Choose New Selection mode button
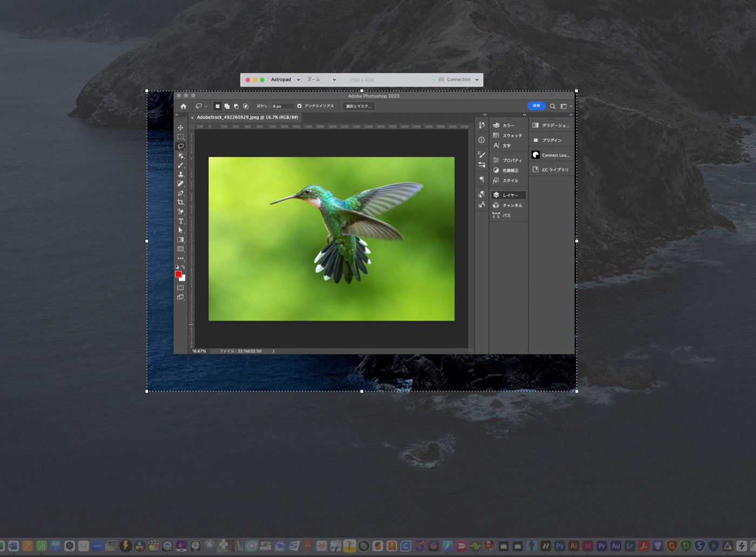This screenshot has height=557, width=756. pos(217,106)
